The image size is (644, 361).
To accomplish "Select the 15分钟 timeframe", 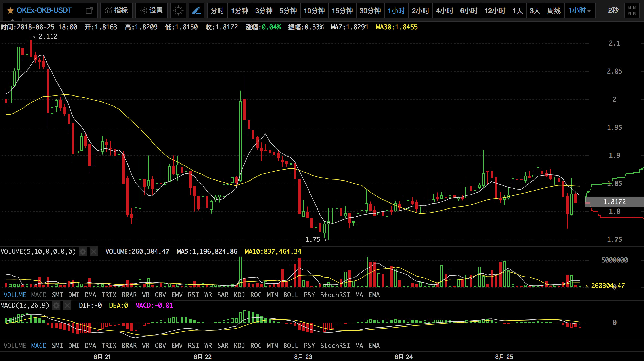I will (x=342, y=10).
